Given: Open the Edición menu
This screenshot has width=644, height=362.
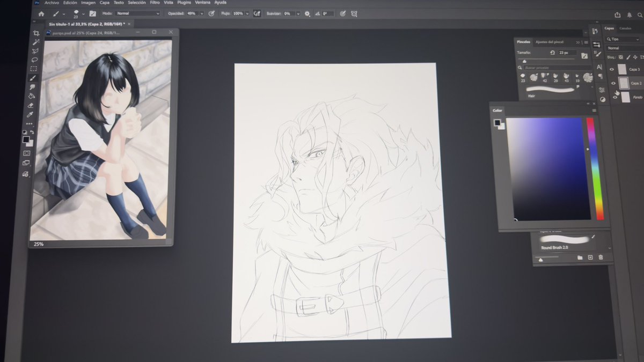Looking at the screenshot, I should point(70,3).
